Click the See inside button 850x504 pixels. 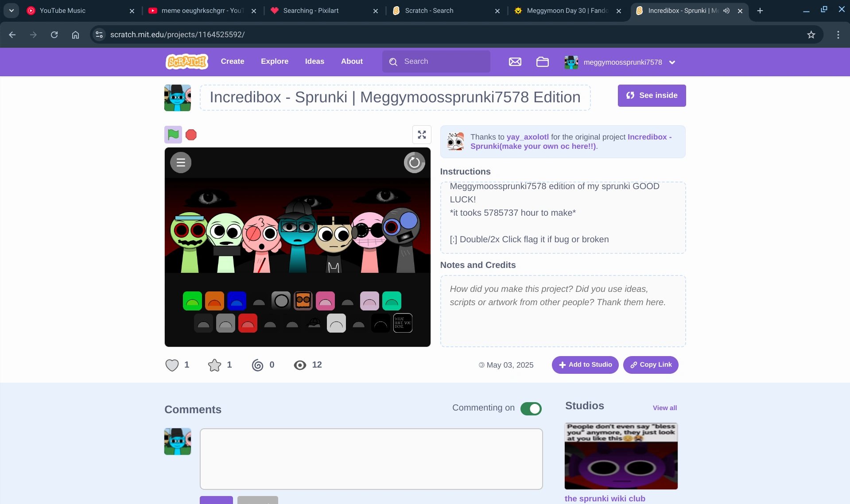point(652,96)
